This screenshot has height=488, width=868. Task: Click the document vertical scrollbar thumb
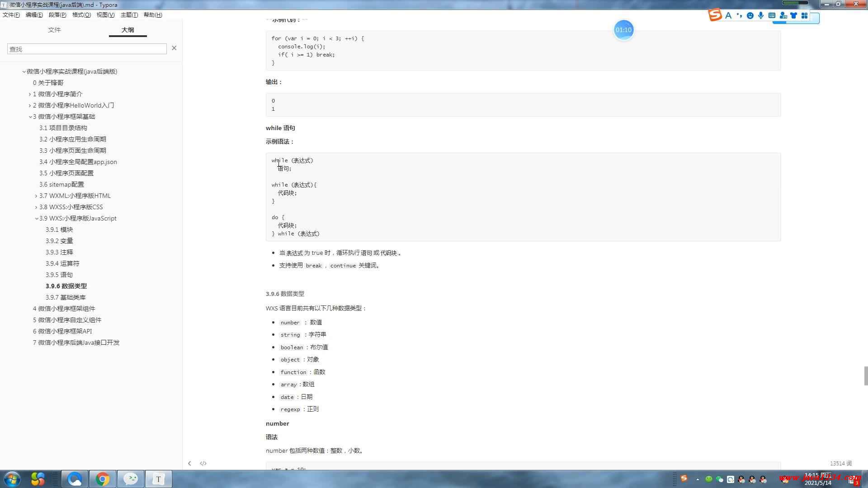(x=866, y=376)
